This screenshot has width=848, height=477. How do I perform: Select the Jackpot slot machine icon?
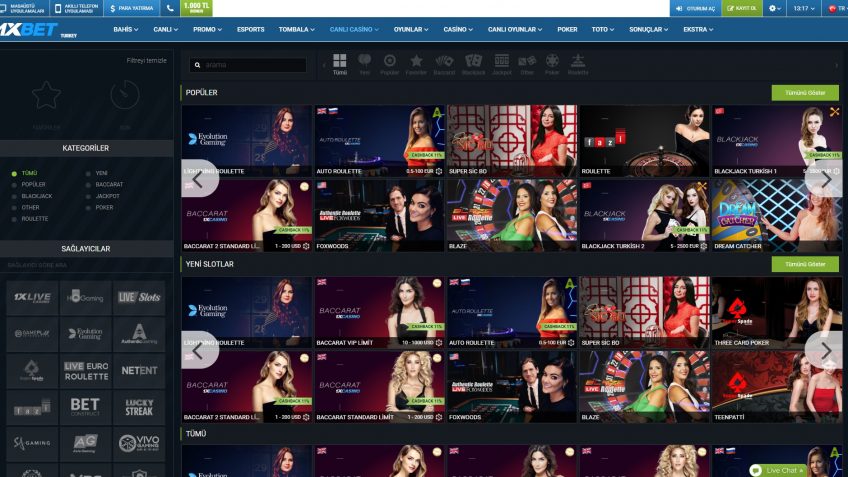click(501, 60)
